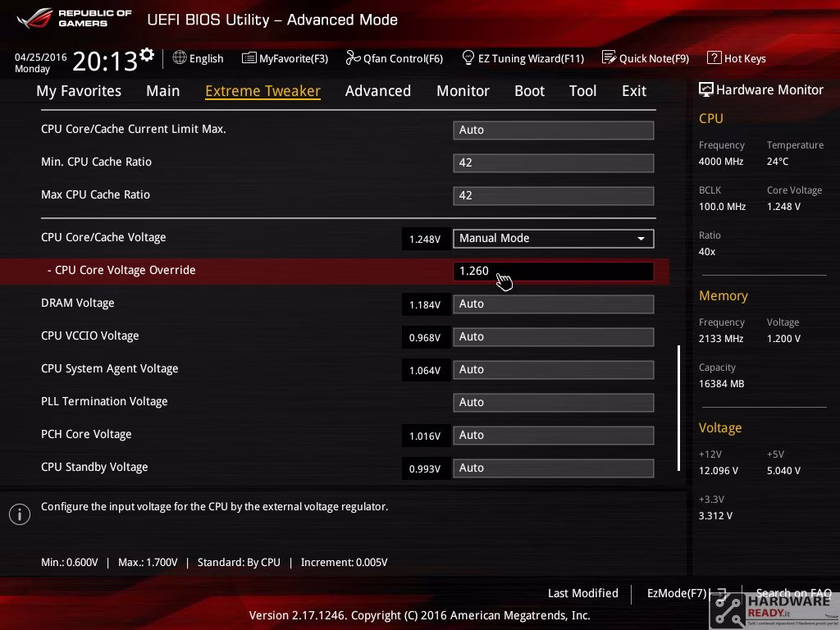Select the PLL Termination Voltage label
Viewport: 840px width, 630px height.
click(104, 401)
